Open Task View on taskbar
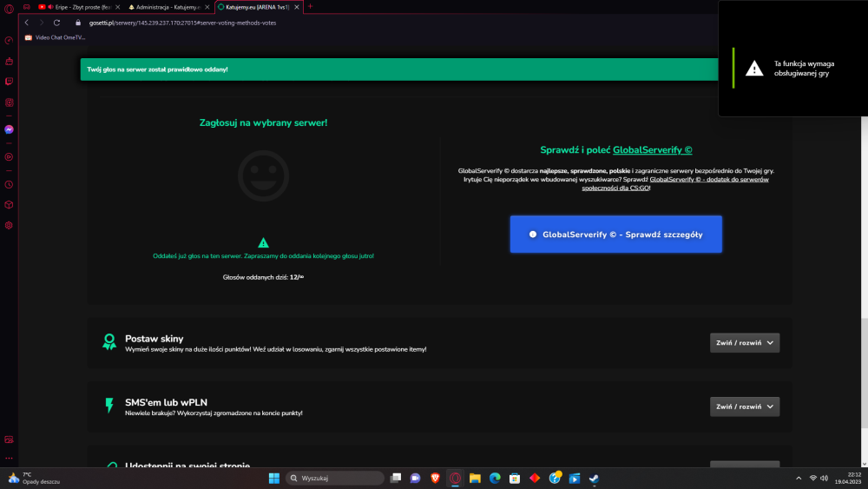The image size is (868, 489). pyautogui.click(x=395, y=478)
